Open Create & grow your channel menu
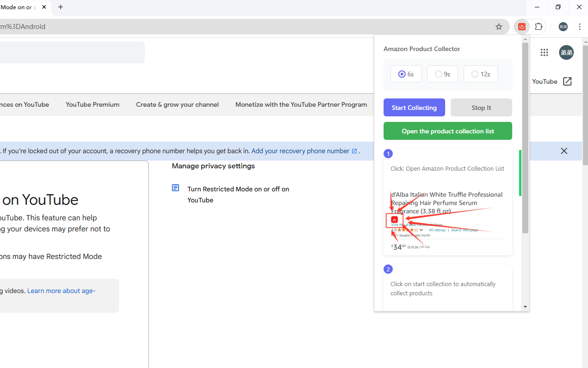 tap(177, 104)
